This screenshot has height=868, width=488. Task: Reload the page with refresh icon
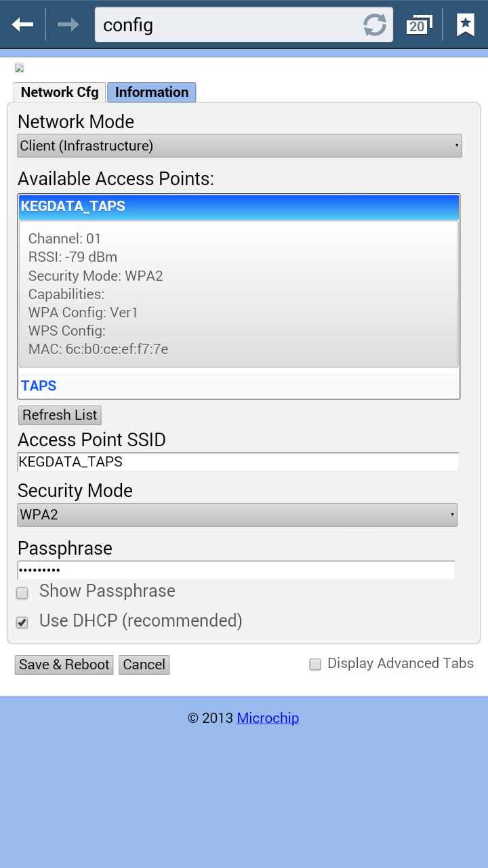374,25
